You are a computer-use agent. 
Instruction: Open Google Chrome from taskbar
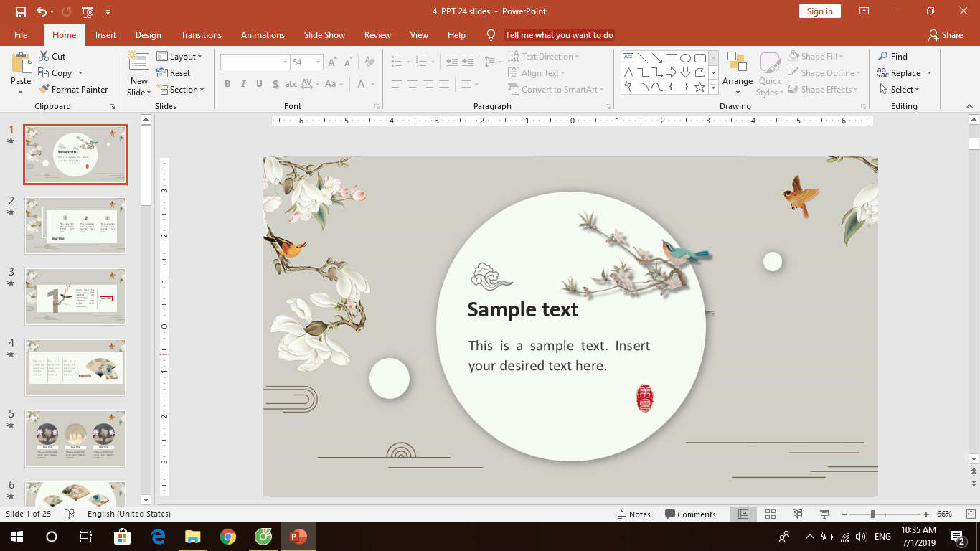(x=228, y=537)
